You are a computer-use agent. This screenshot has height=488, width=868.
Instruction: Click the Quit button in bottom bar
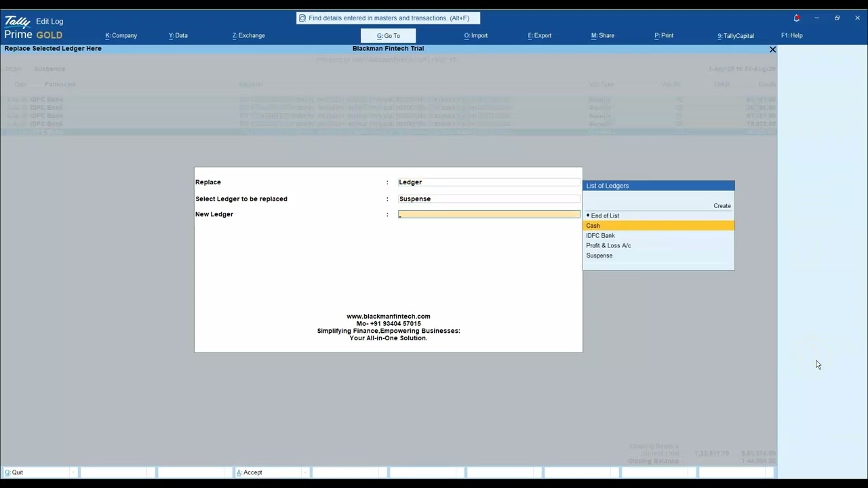[x=39, y=472]
